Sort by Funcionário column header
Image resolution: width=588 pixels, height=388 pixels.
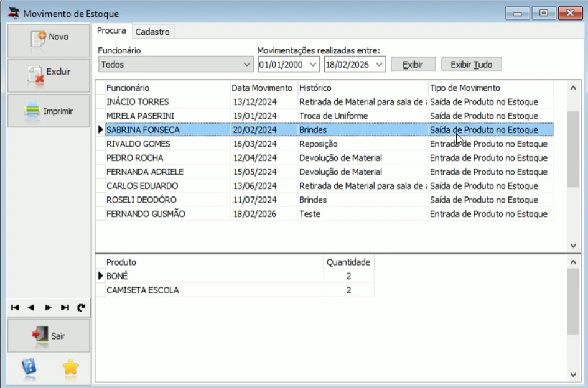click(167, 88)
